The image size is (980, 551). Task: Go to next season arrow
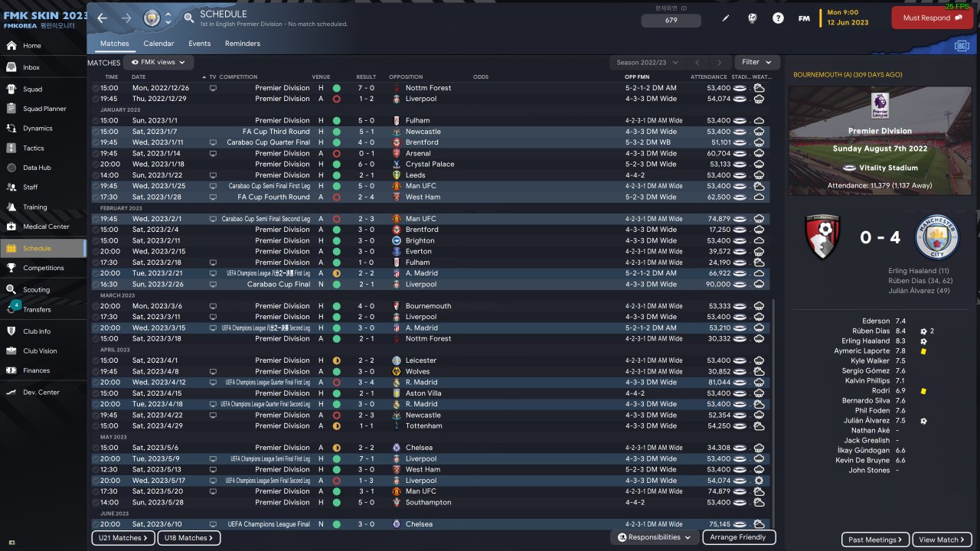(x=719, y=63)
